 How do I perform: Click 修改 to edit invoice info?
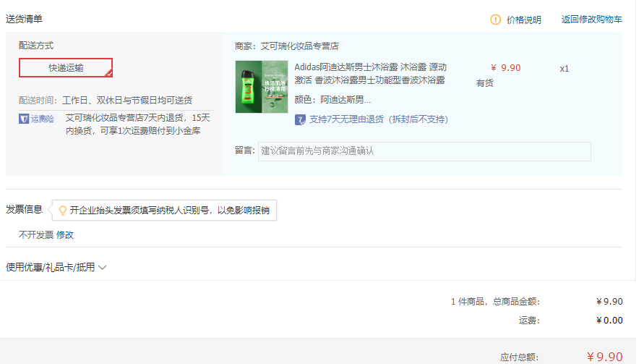[65, 235]
